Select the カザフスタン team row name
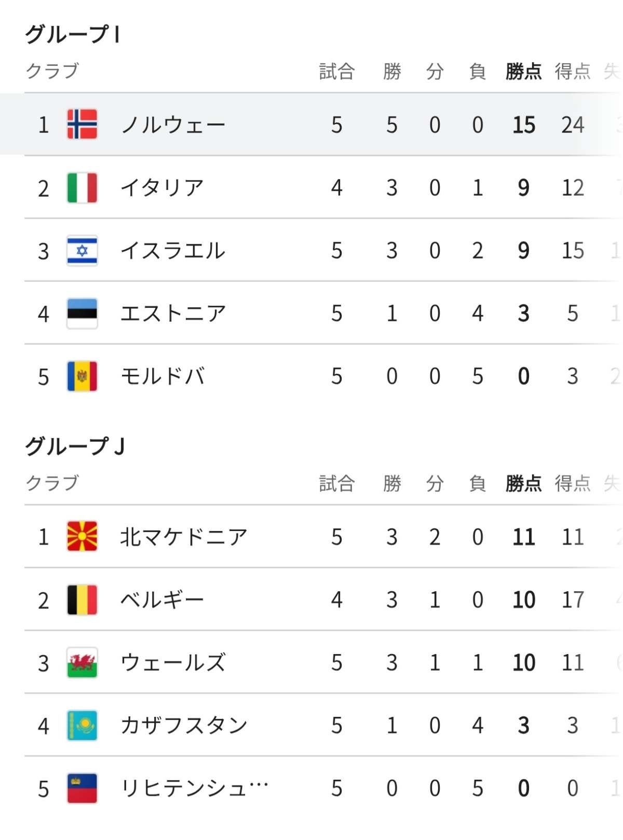The image size is (623, 840). point(184,725)
